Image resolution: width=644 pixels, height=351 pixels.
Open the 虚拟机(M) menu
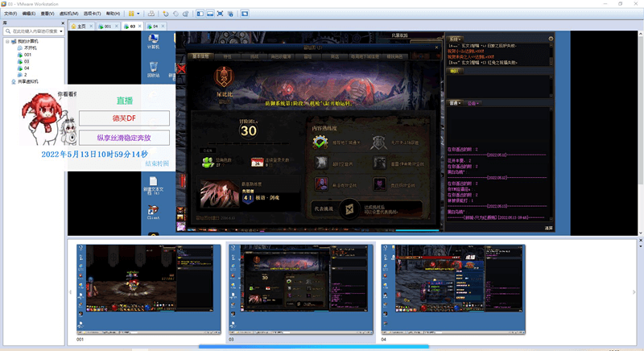pos(68,14)
